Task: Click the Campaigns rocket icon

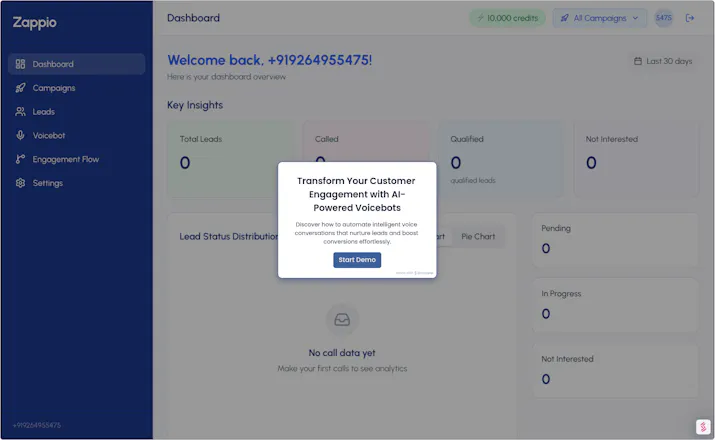Action: pyautogui.click(x=20, y=88)
